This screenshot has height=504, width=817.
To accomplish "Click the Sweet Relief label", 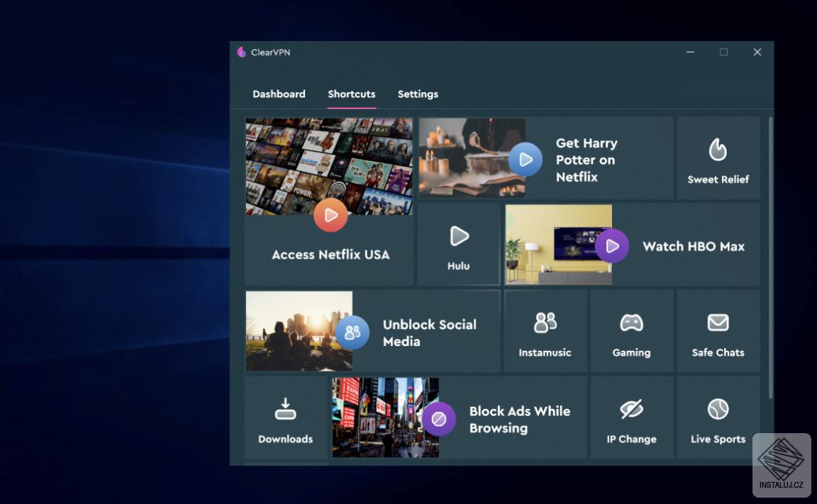I will pos(718,179).
